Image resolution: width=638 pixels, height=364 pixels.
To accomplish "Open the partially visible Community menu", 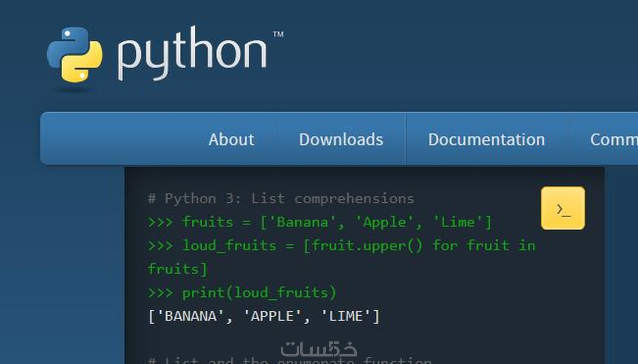I will click(613, 140).
